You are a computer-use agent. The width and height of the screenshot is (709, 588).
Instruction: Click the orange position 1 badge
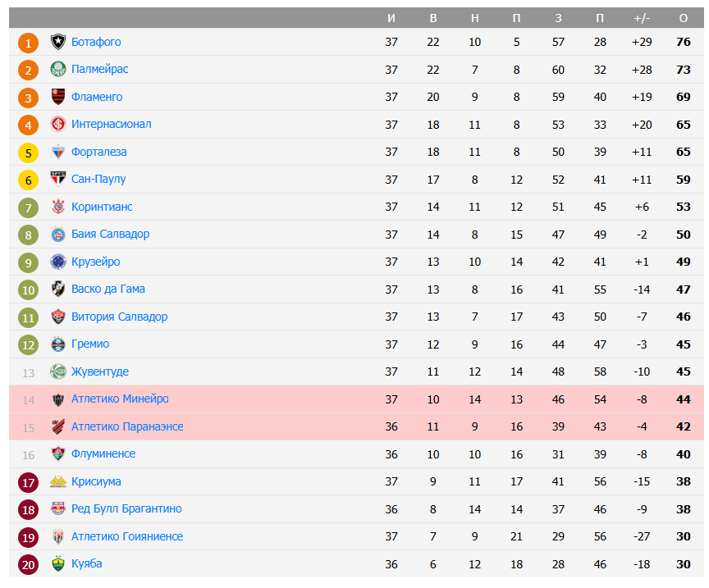point(29,43)
